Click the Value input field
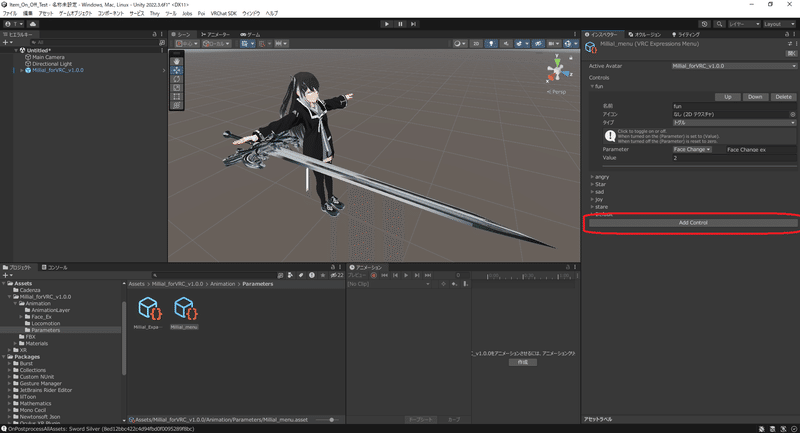The image size is (800, 433). (x=734, y=158)
